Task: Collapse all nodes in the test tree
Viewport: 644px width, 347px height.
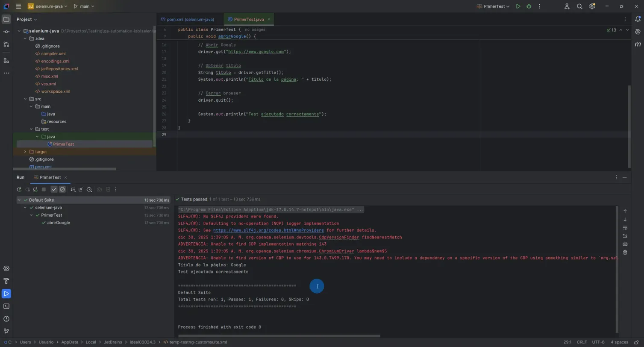Action: [x=81, y=189]
